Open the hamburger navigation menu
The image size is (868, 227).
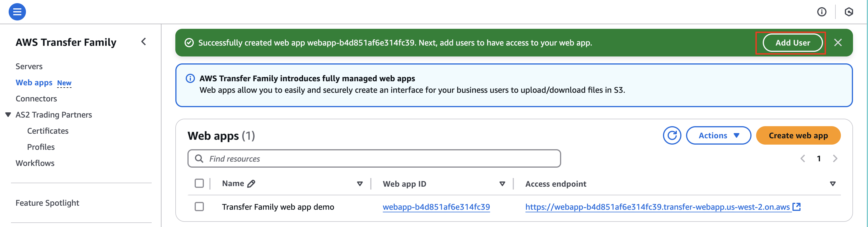coord(17,12)
